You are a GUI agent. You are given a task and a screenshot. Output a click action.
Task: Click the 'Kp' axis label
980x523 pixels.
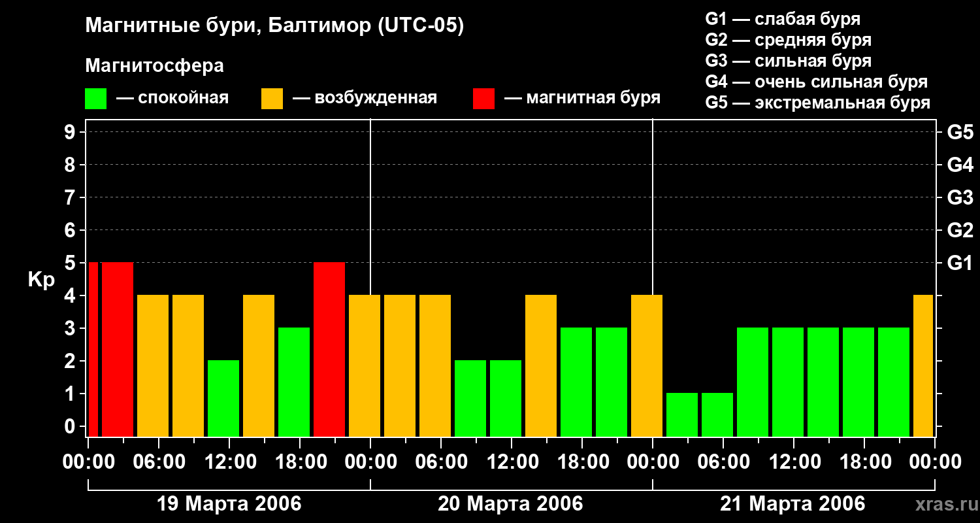41,280
